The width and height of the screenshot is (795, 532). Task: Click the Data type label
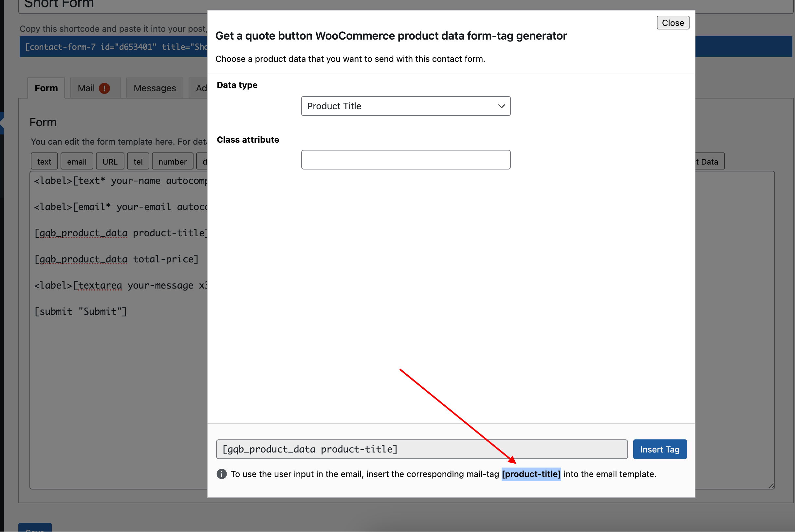coord(237,85)
